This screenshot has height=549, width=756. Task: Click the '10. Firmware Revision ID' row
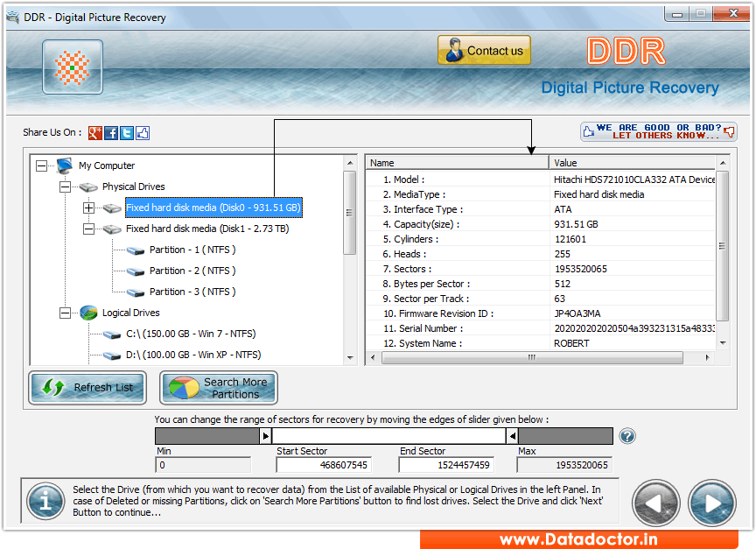[541, 313]
